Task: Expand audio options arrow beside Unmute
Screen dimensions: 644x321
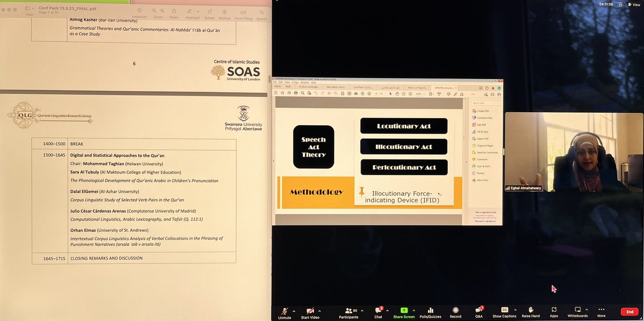Action: (295, 310)
